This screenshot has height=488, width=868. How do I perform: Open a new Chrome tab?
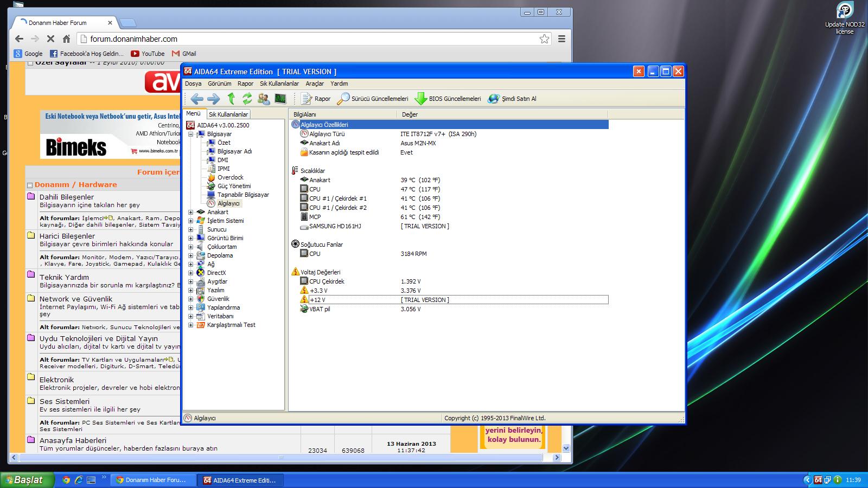127,23
